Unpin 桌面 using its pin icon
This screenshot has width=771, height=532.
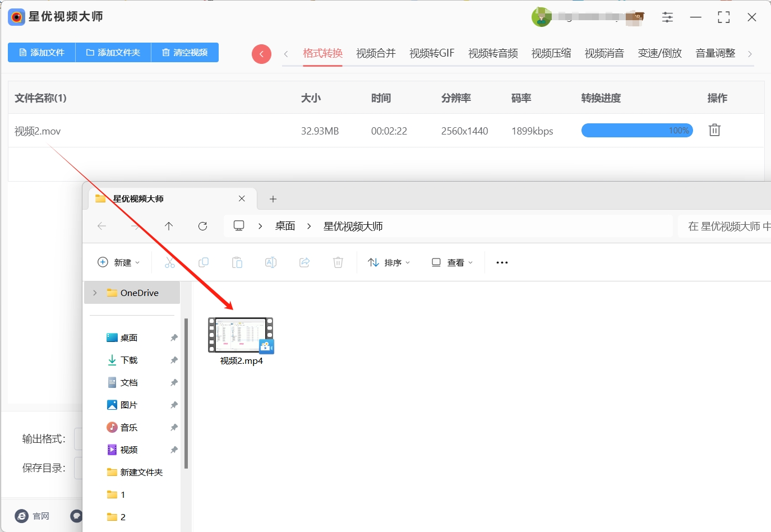174,337
